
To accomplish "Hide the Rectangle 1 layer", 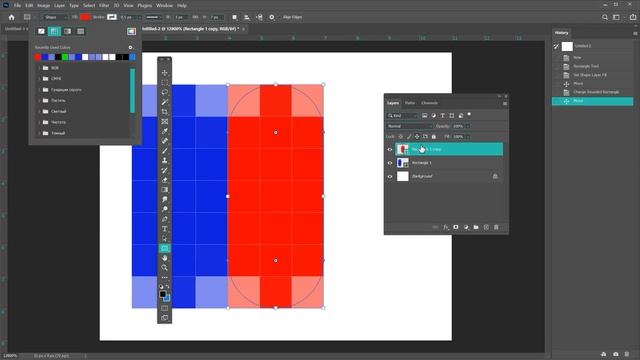I will (x=390, y=163).
